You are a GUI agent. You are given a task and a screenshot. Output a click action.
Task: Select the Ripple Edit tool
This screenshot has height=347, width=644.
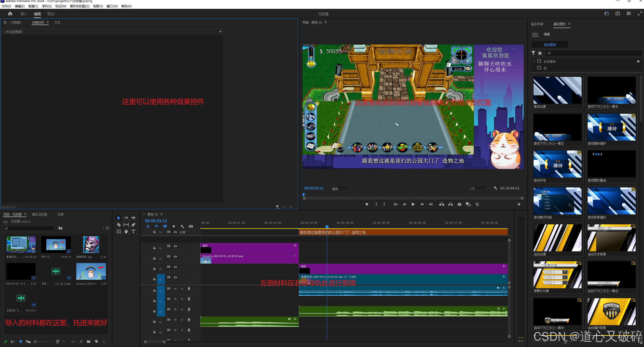133,218
